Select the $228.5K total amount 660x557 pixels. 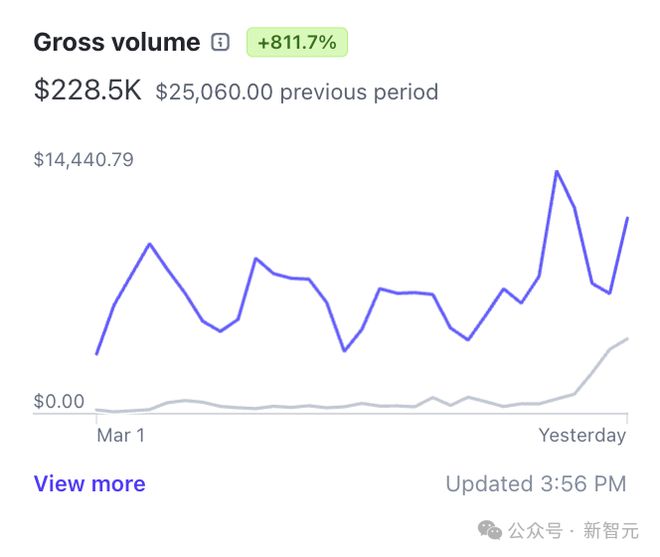[88, 90]
